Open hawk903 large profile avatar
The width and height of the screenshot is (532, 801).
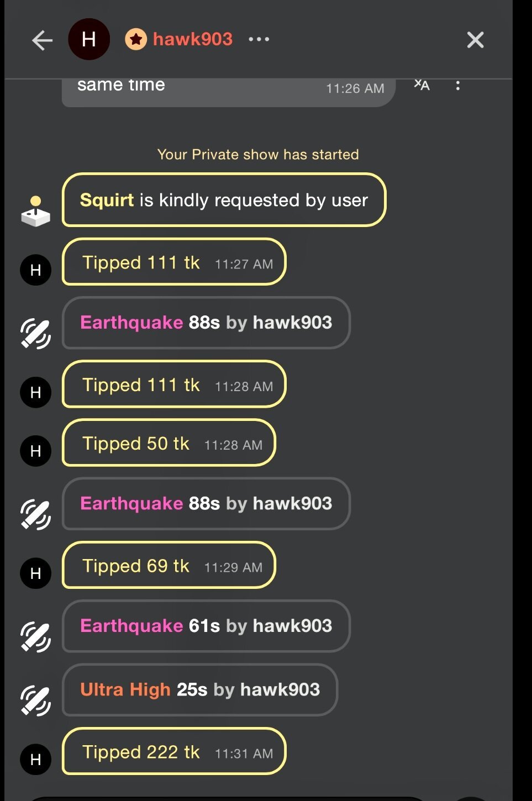click(89, 40)
